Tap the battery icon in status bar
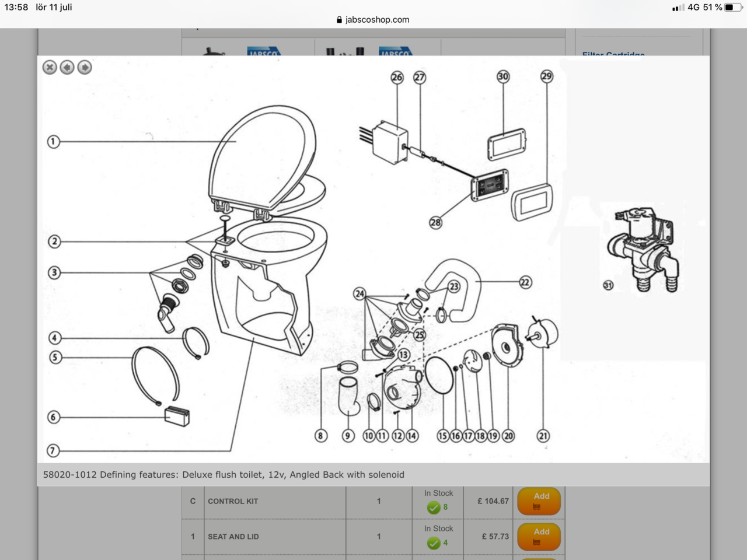This screenshot has width=747, height=560. point(733,7)
